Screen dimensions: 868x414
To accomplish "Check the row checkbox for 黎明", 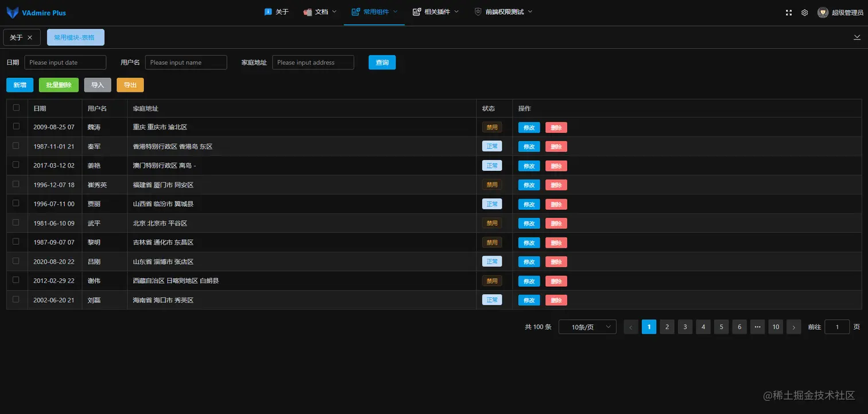I will tap(16, 241).
